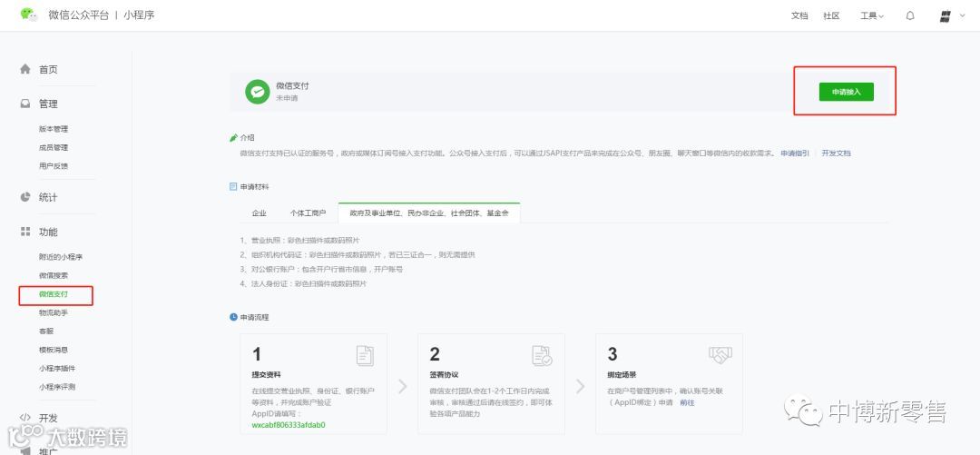Open 小程序评测 in the sidebar
The height and width of the screenshot is (455, 980).
pyautogui.click(x=57, y=387)
